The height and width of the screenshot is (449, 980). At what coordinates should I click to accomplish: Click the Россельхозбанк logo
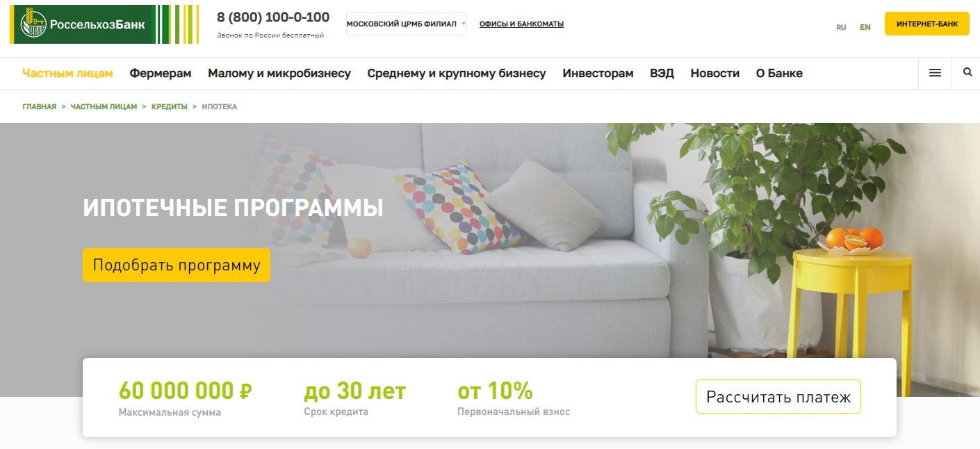(x=104, y=24)
